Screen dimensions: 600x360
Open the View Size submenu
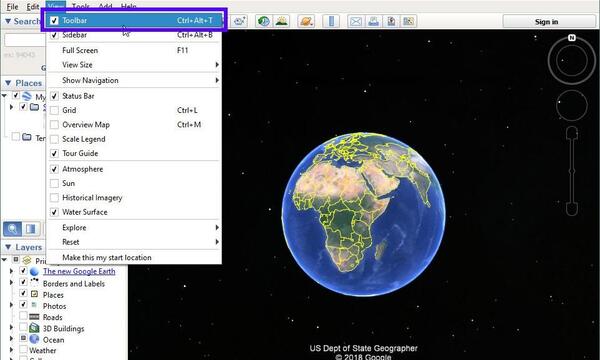[x=134, y=65]
